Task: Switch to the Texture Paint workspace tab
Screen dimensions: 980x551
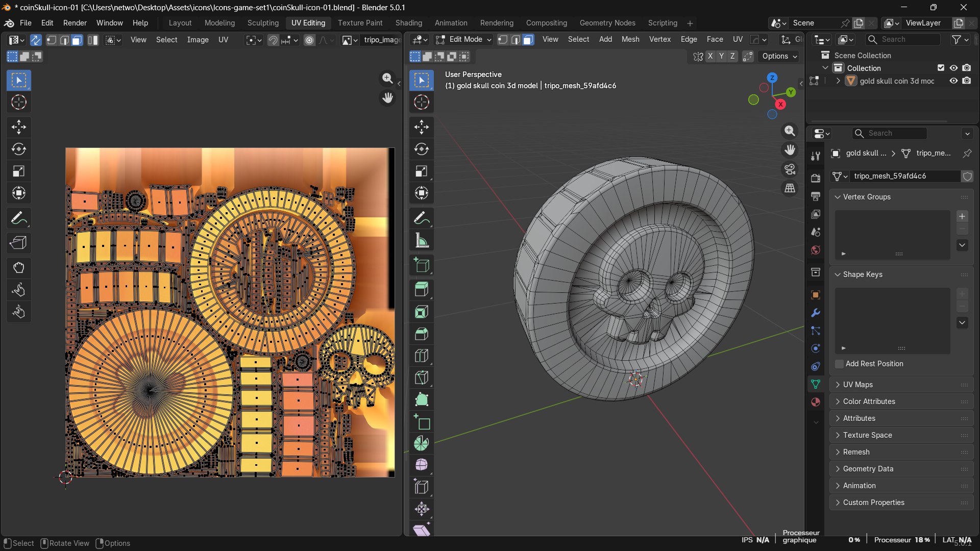Action: click(x=360, y=23)
